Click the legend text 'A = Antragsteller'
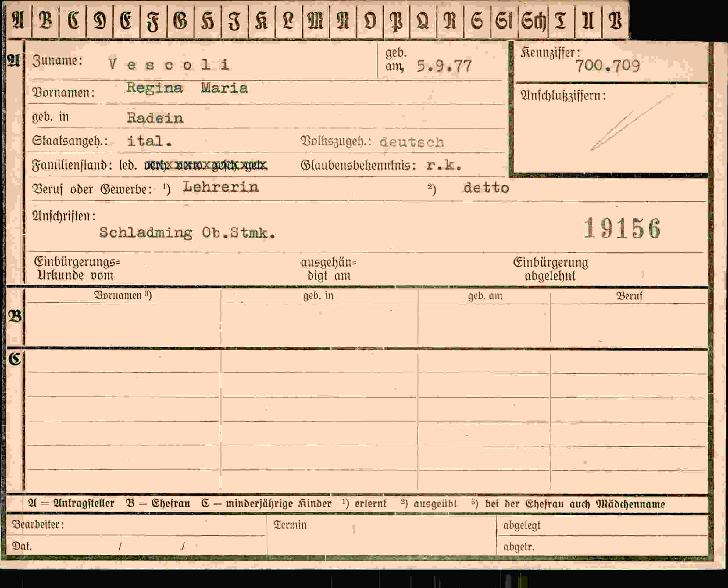This screenshot has height=588, width=728. [x=71, y=503]
